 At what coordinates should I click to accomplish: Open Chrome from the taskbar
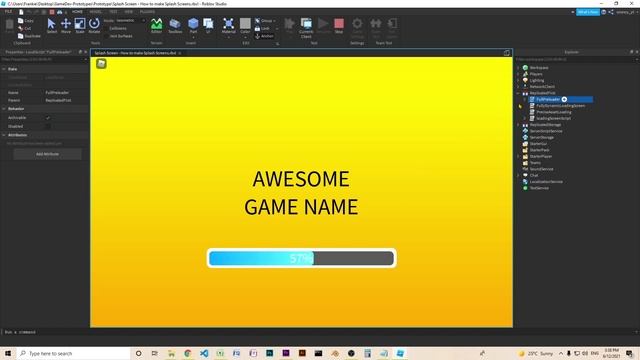188,353
